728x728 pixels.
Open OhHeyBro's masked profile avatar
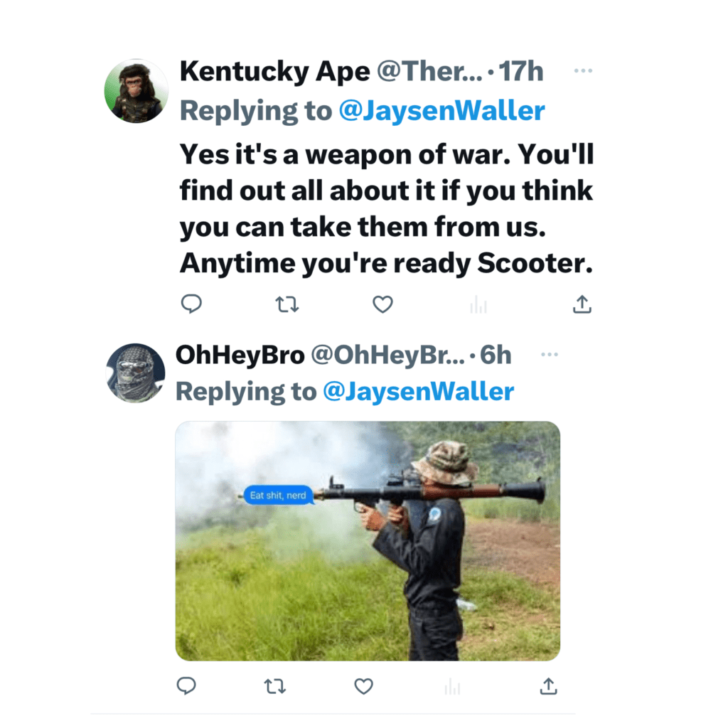(x=135, y=373)
